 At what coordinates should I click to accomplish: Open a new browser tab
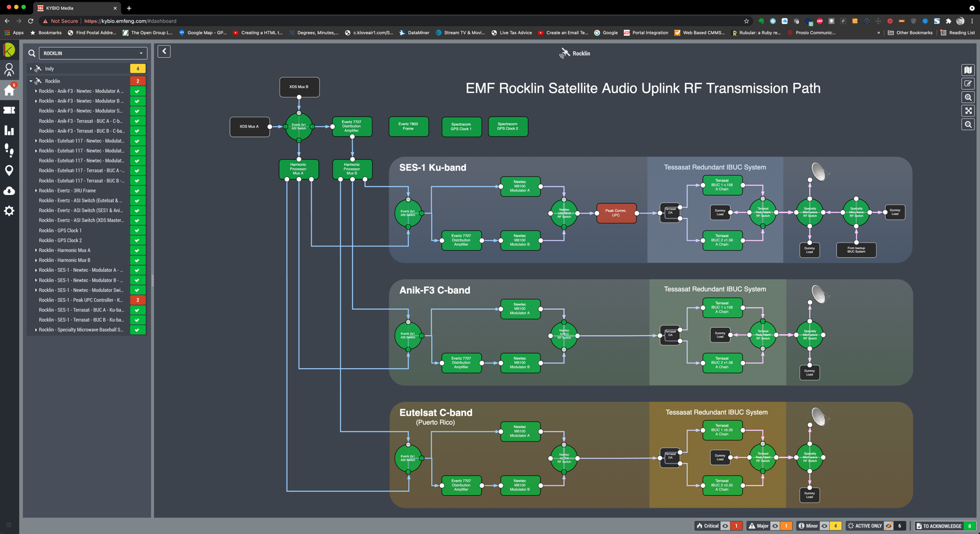[129, 8]
